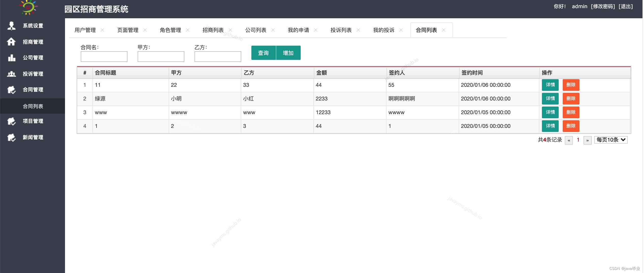Expand 项目管理 menu in sidebar
The width and height of the screenshot is (644, 273).
pyautogui.click(x=33, y=121)
